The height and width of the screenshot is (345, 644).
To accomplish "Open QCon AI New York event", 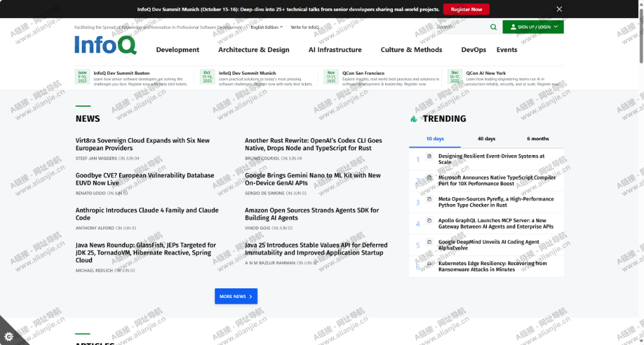I will pos(486,73).
